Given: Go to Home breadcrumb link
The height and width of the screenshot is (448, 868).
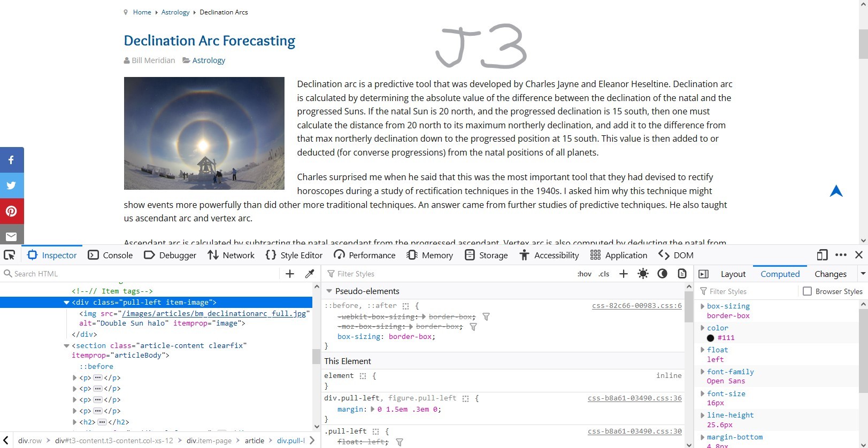Looking at the screenshot, I should click(142, 12).
